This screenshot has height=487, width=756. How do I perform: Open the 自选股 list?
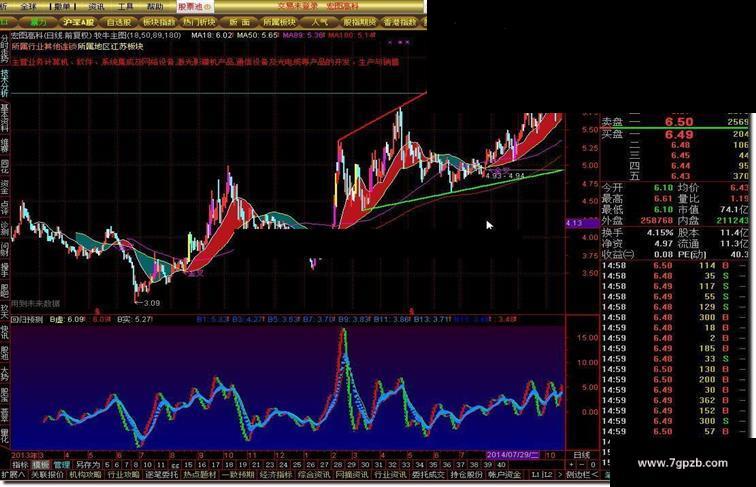(x=119, y=22)
